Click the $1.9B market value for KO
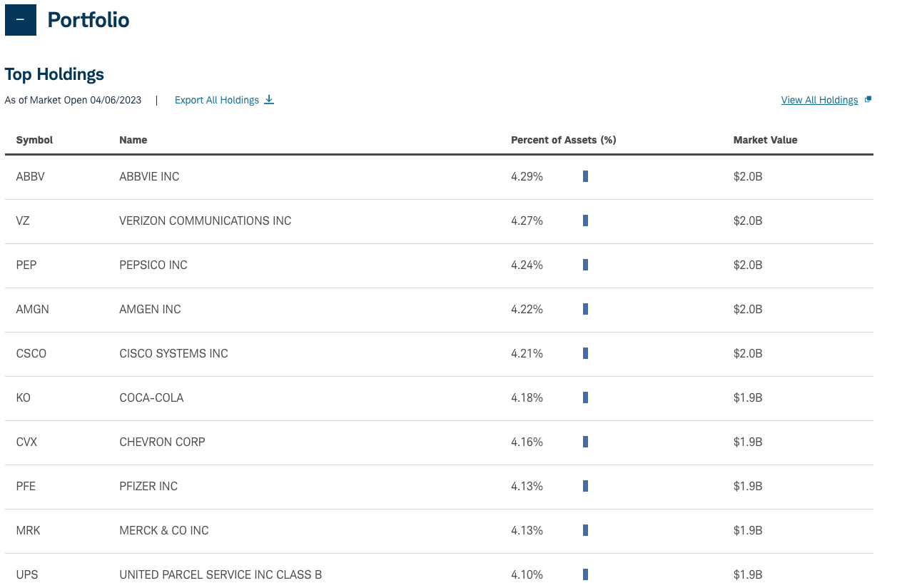The height and width of the screenshot is (588, 922). (748, 397)
